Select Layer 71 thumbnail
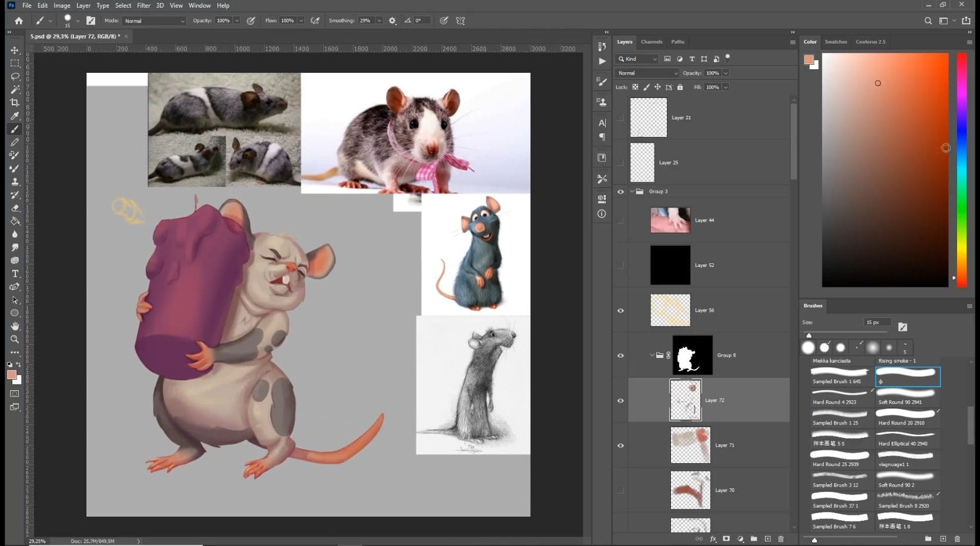Screen dimensions: 980x546 tap(690, 445)
